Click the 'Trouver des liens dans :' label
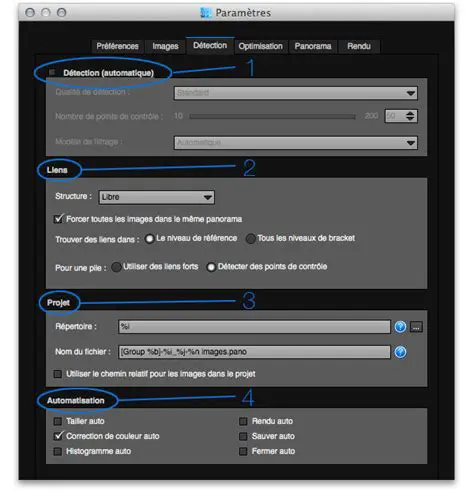This screenshot has width=474, height=491. click(x=97, y=240)
